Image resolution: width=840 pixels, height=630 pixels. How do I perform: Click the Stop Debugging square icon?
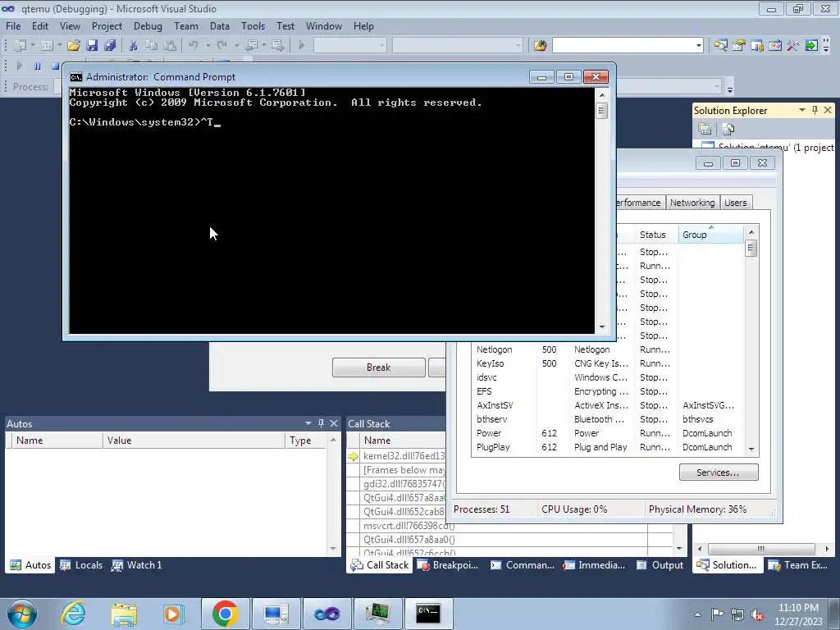pyautogui.click(x=55, y=66)
